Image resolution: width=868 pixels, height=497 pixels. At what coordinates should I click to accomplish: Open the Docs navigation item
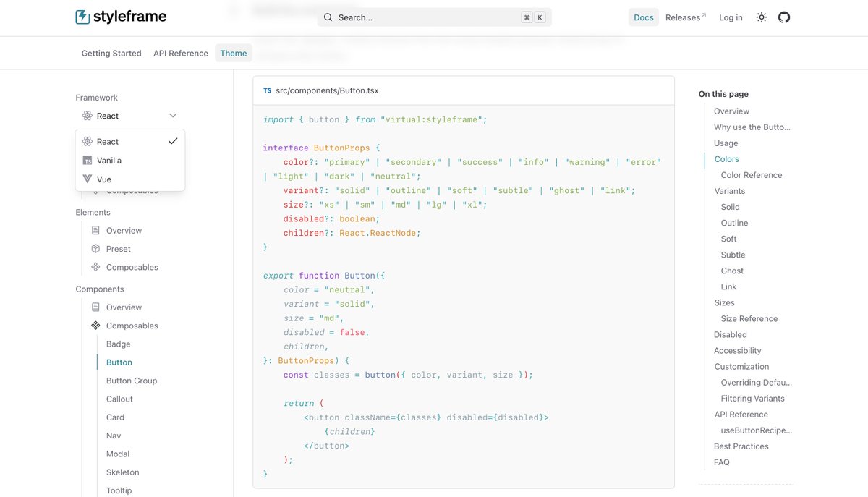pyautogui.click(x=644, y=17)
